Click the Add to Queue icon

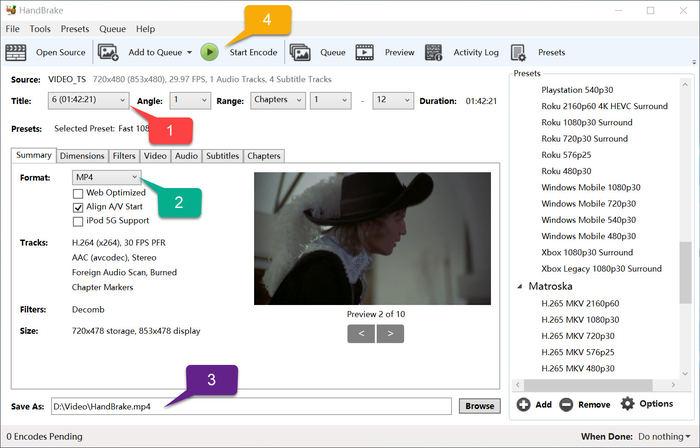pos(109,52)
